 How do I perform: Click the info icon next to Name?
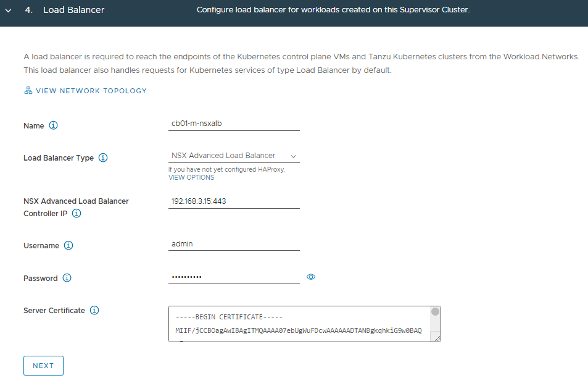[53, 125]
